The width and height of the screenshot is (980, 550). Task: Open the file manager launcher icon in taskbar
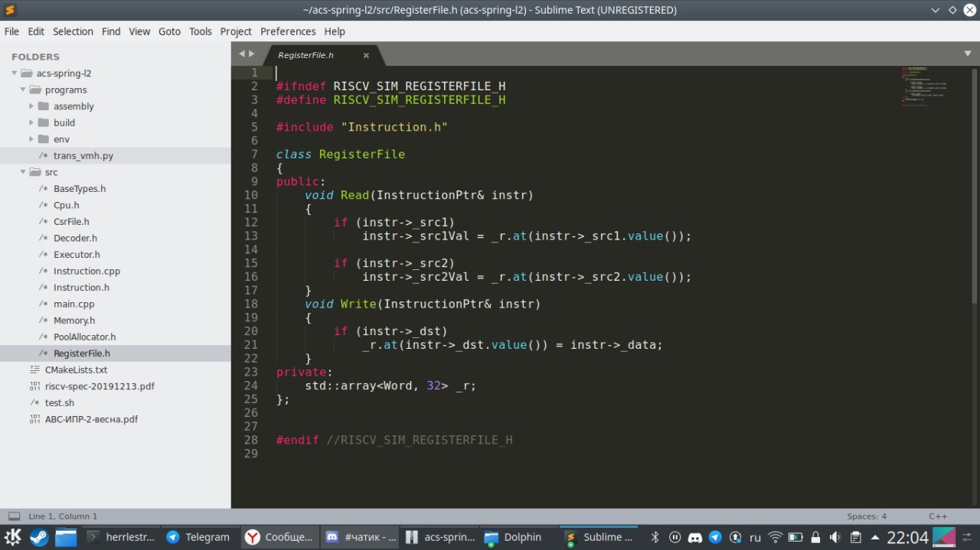pyautogui.click(x=66, y=537)
